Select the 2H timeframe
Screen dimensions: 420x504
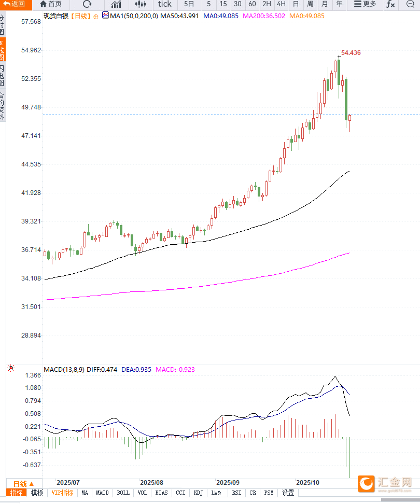coord(267,4)
